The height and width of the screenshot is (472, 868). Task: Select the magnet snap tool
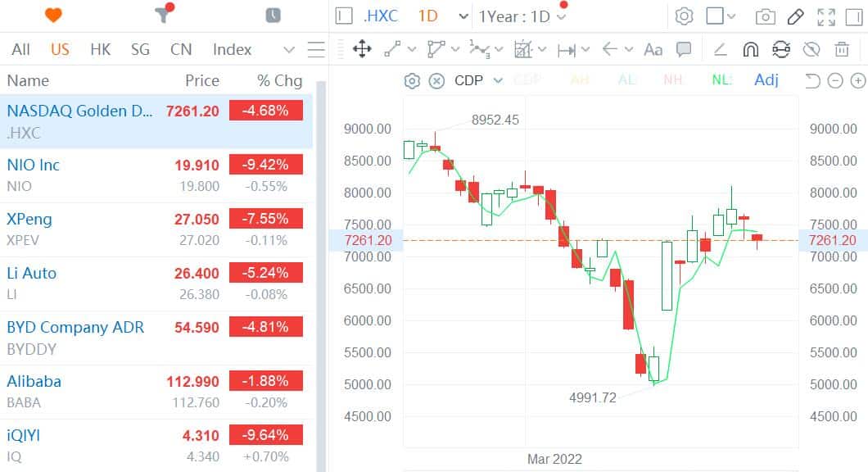[x=750, y=49]
